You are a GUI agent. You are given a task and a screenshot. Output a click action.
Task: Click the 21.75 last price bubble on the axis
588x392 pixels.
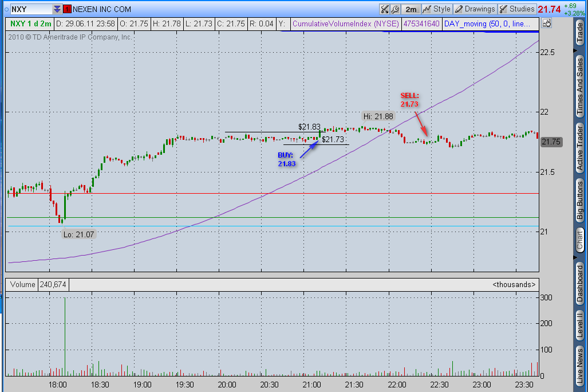point(551,142)
